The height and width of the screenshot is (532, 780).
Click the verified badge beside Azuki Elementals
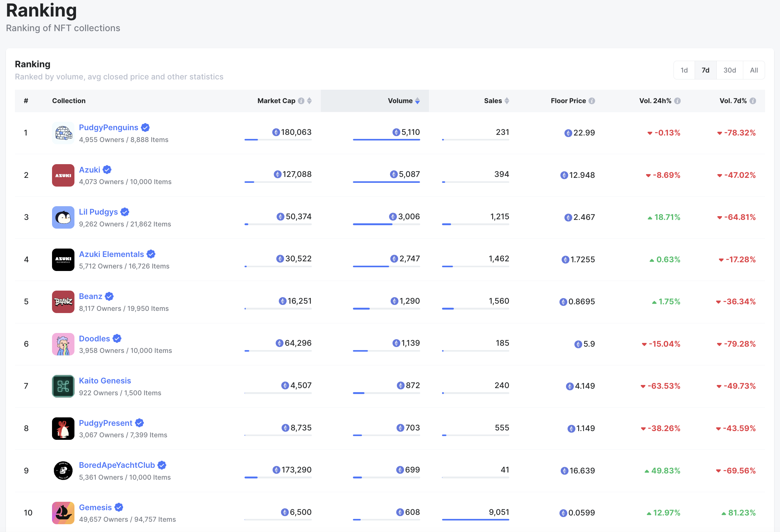[x=151, y=254]
